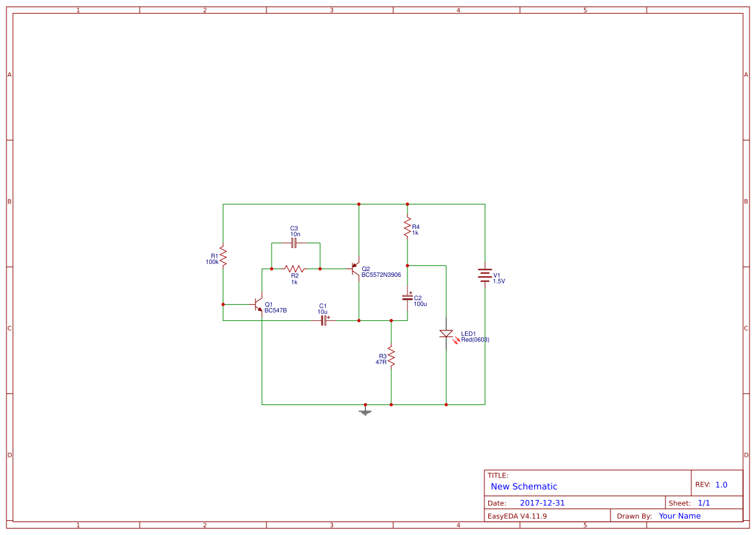Select the C2 100u polarized capacitor symbol
756x535 pixels.
coord(407,299)
